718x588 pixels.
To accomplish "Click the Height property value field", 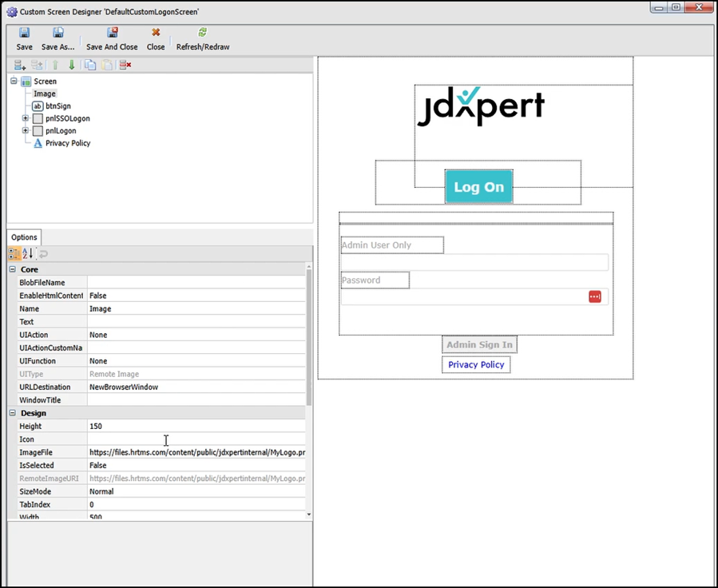I will point(196,427).
